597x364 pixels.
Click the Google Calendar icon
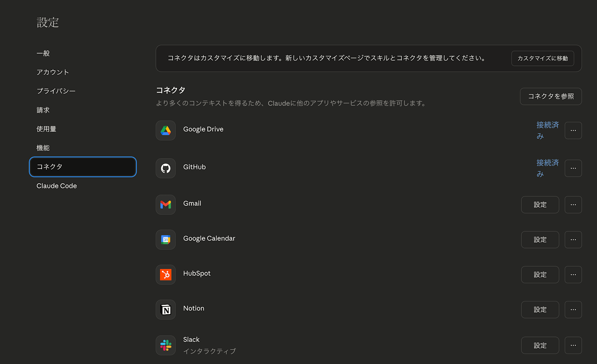166,239
